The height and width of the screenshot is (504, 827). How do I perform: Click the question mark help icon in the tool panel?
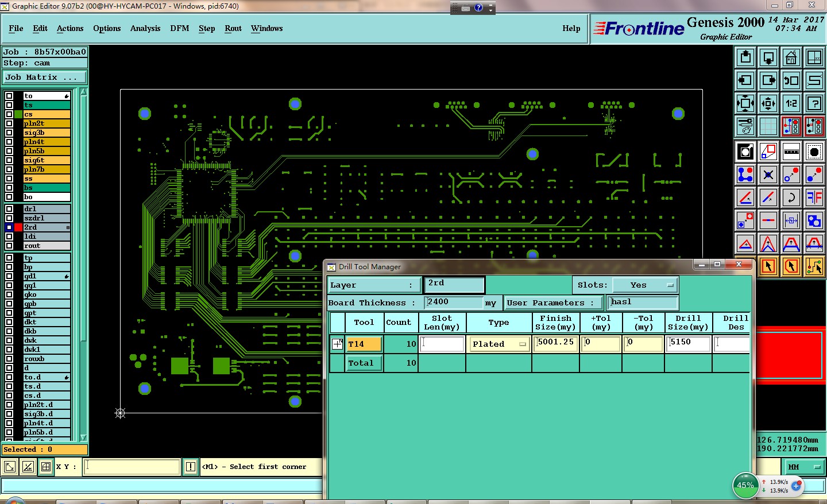coord(814,103)
